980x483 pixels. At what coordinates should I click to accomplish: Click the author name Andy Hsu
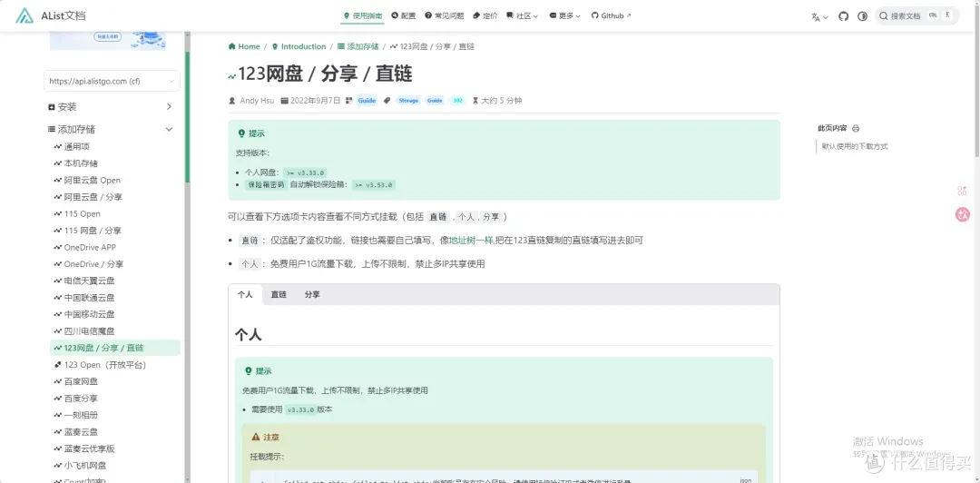tap(257, 101)
